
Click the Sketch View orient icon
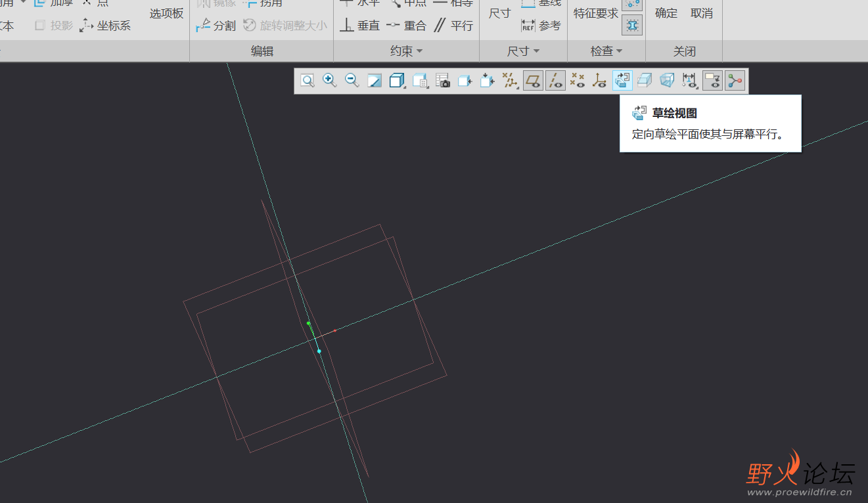click(x=622, y=81)
